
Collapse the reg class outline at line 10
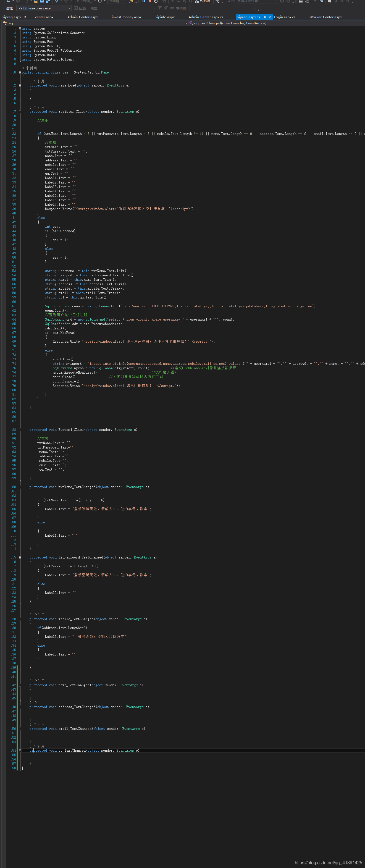[20, 72]
